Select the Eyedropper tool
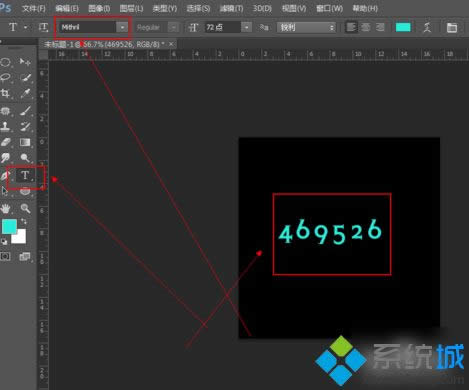This screenshot has height=390, width=469. coord(25,93)
